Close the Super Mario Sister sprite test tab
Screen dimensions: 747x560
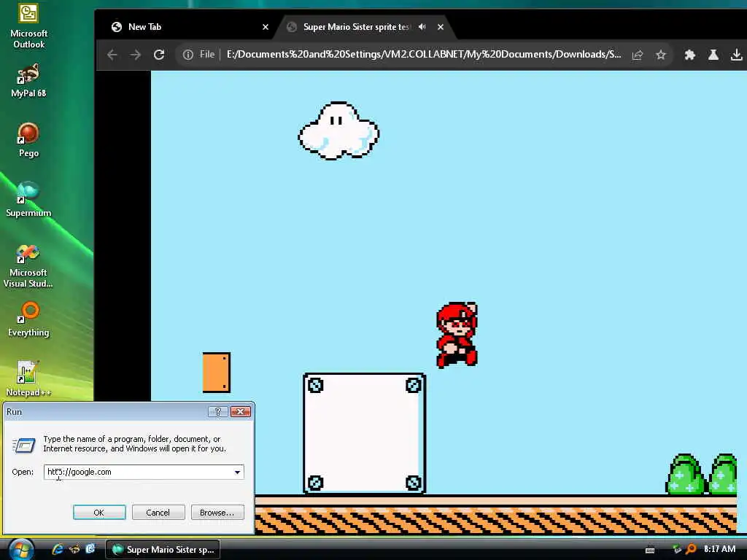[x=441, y=27]
